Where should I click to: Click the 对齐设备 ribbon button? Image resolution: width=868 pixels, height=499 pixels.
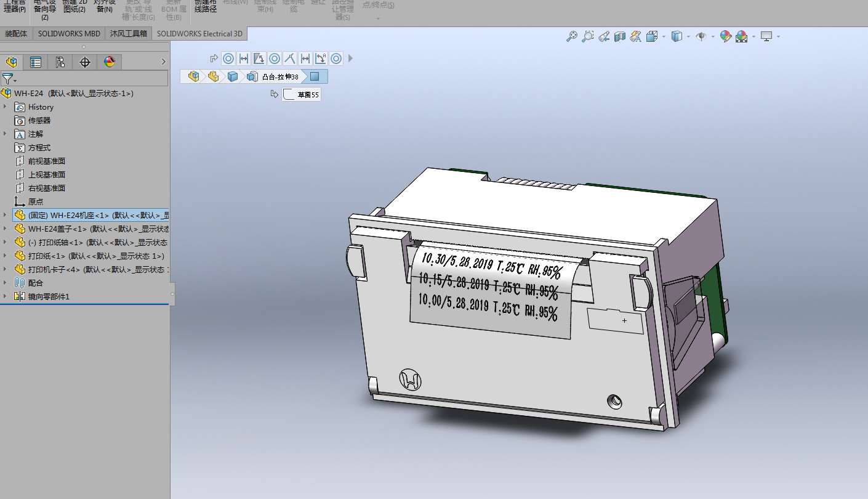[105, 7]
